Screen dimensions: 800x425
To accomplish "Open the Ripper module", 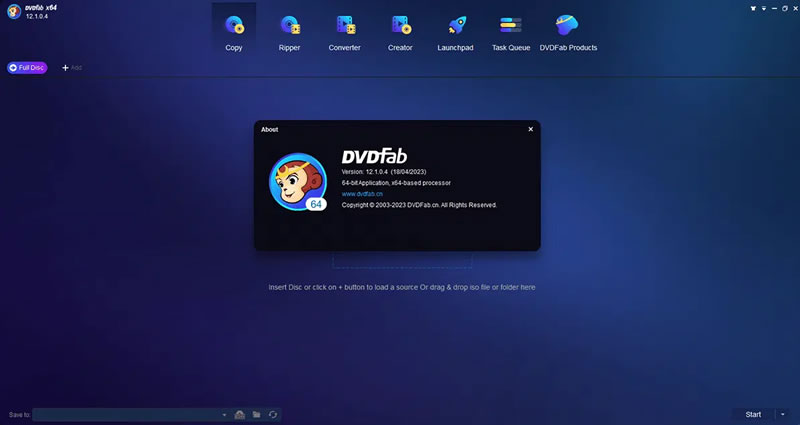I will click(x=289, y=33).
